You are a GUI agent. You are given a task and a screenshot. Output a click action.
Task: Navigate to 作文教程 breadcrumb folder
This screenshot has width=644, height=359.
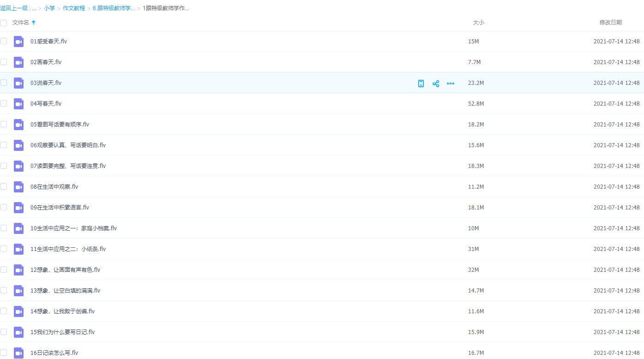74,8
